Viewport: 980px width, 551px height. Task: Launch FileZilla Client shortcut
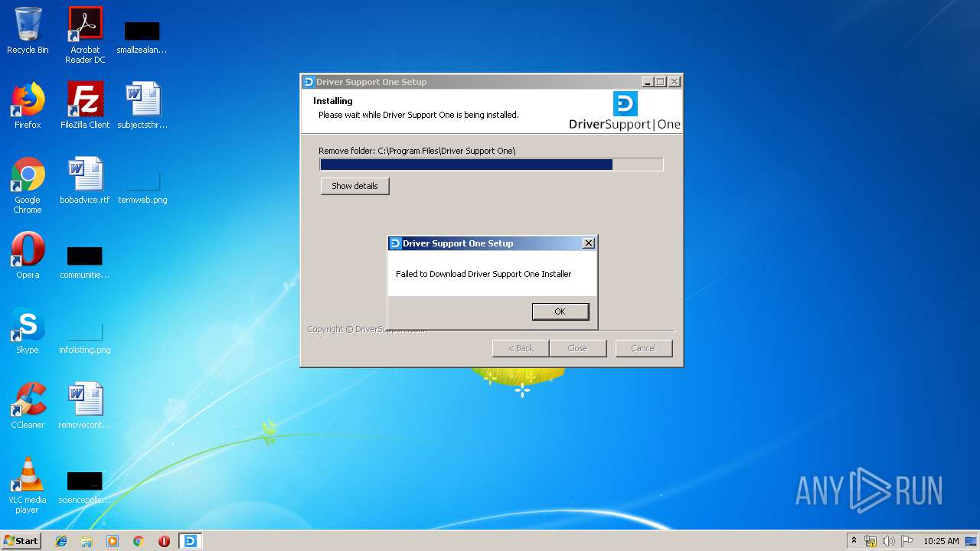tap(85, 106)
